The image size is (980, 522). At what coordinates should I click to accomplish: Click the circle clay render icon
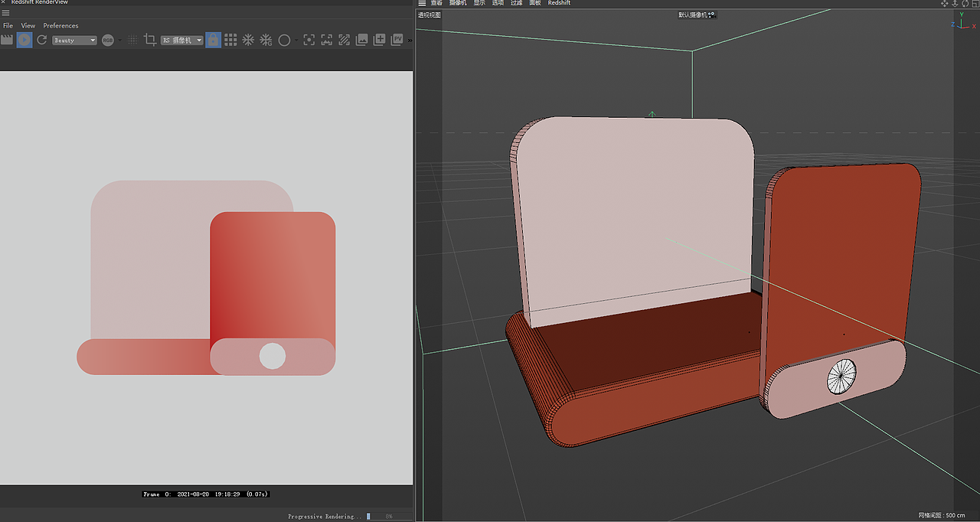click(x=284, y=40)
